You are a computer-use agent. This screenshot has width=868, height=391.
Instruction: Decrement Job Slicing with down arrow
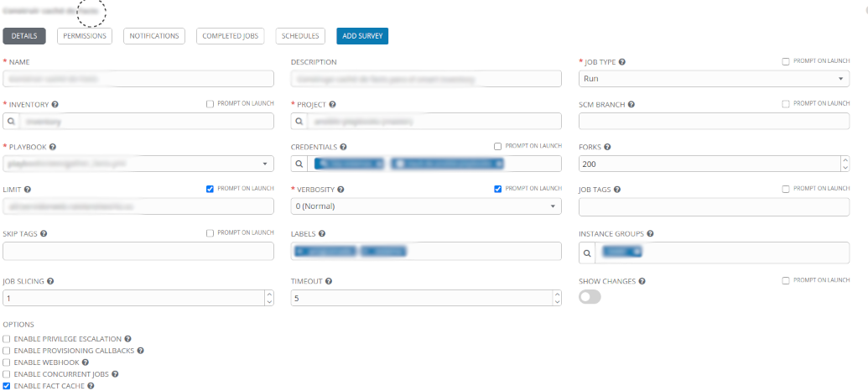tap(269, 302)
